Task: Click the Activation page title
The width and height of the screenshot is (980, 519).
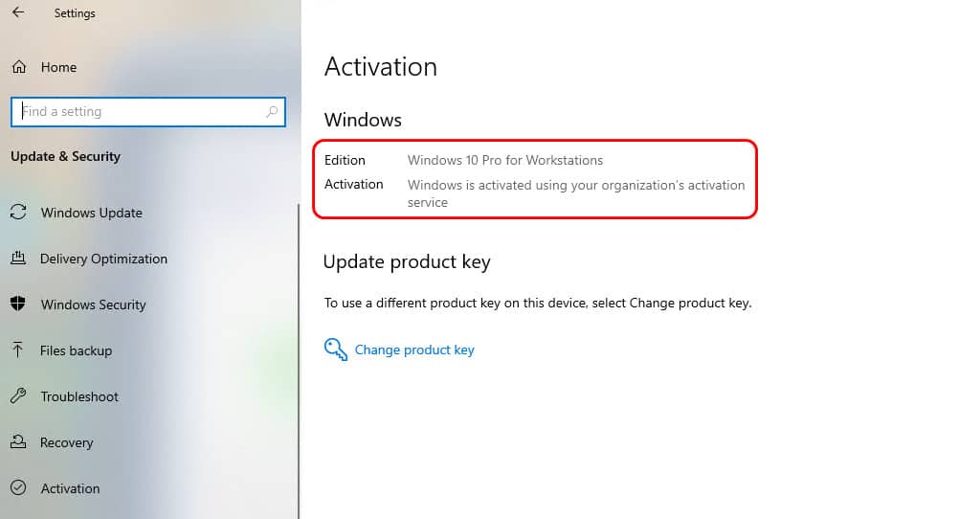Action: point(381,67)
